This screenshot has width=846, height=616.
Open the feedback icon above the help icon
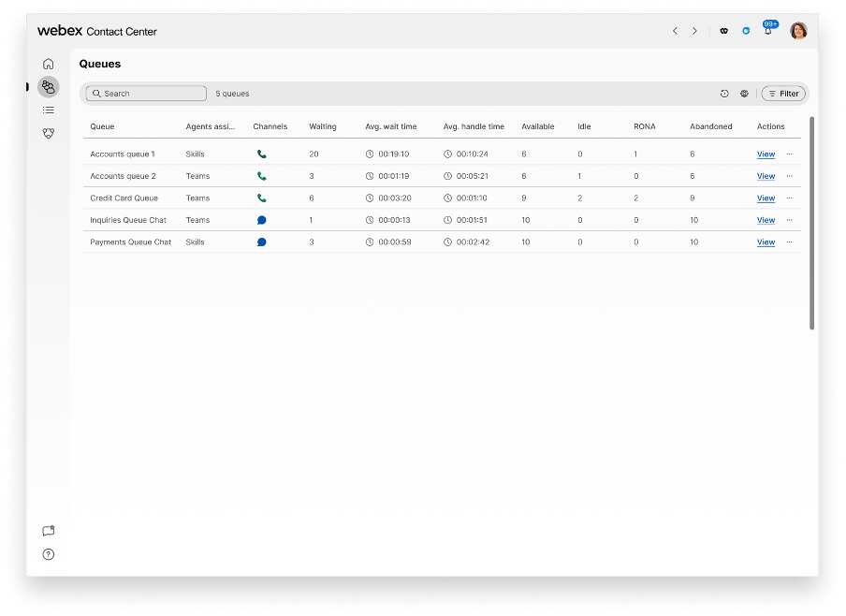point(48,531)
